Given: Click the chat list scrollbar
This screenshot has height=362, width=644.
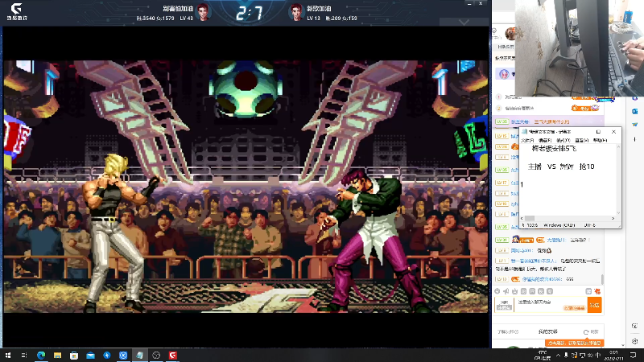Looking at the screenshot, I should coord(602,279).
